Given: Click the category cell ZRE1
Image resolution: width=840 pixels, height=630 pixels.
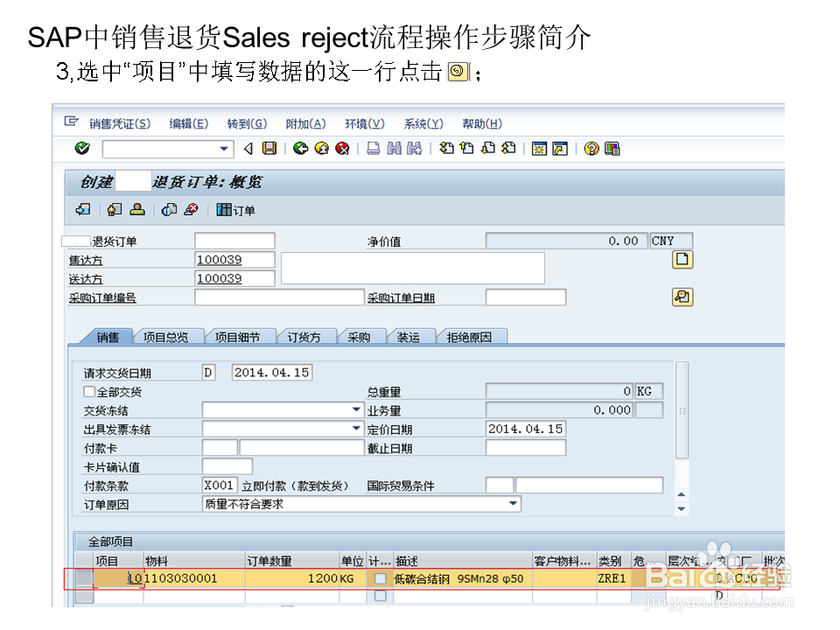Looking at the screenshot, I should click(613, 578).
